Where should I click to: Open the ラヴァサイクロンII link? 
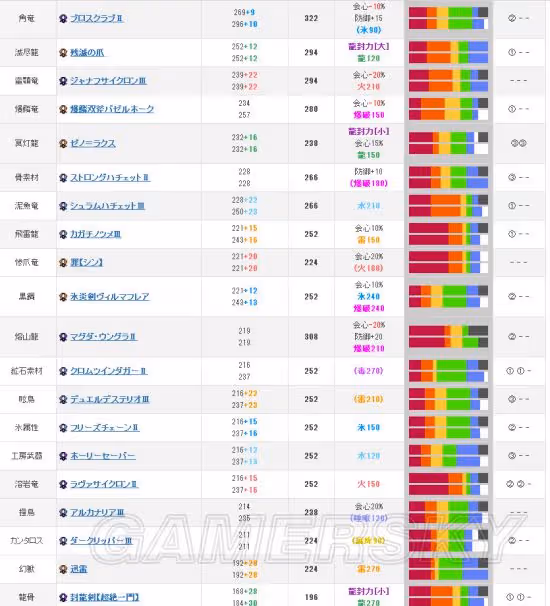point(104,484)
